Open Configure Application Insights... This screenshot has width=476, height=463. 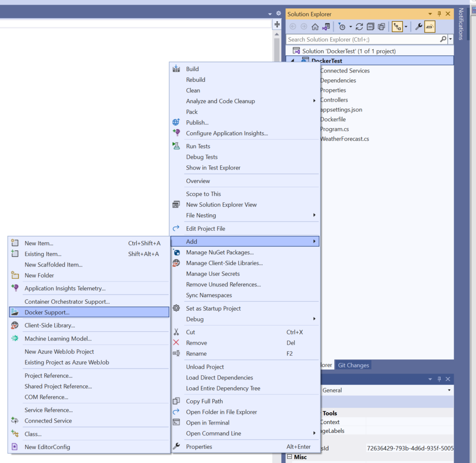(x=227, y=133)
